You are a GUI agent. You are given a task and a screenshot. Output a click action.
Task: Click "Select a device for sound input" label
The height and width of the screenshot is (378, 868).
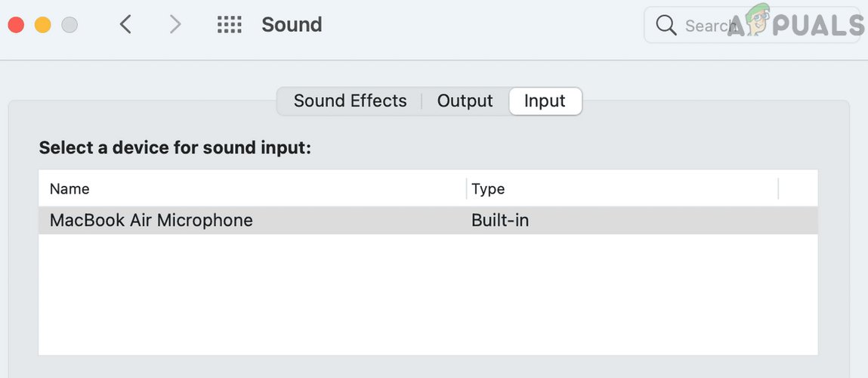coord(175,147)
